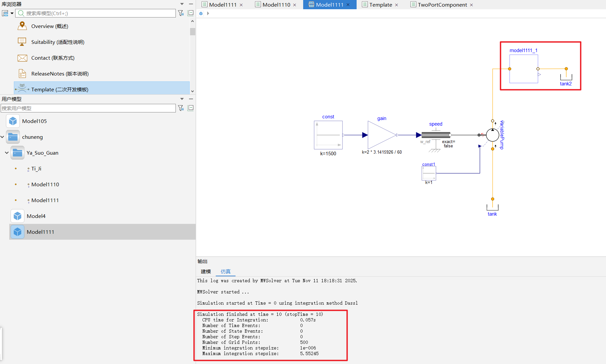Switch to the Template tab
The image size is (606, 364).
point(380,5)
